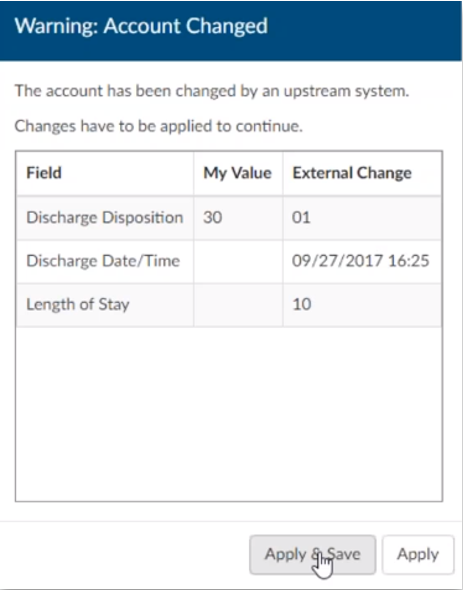Click the empty My Value cell for Length of Stay
This screenshot has height=590, width=463.
tap(238, 304)
